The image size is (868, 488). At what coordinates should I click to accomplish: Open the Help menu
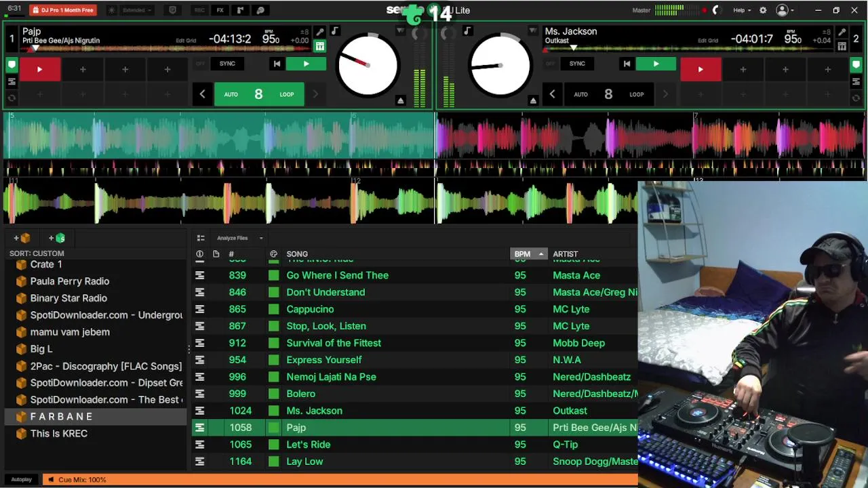pos(742,10)
